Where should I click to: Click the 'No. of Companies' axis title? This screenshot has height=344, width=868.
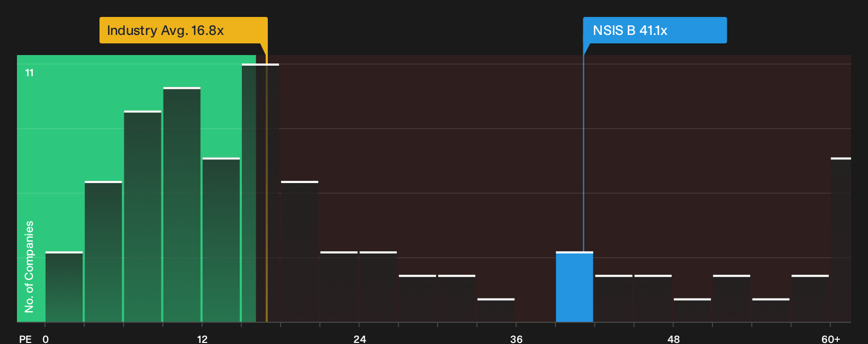point(29,267)
